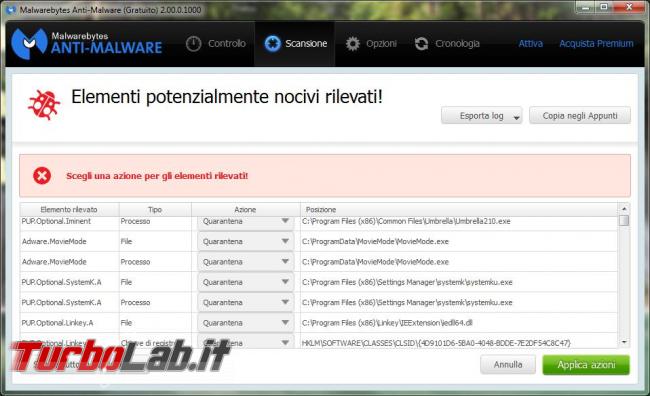Open action dropdown for Adware.MovieMode File row

tap(245, 241)
